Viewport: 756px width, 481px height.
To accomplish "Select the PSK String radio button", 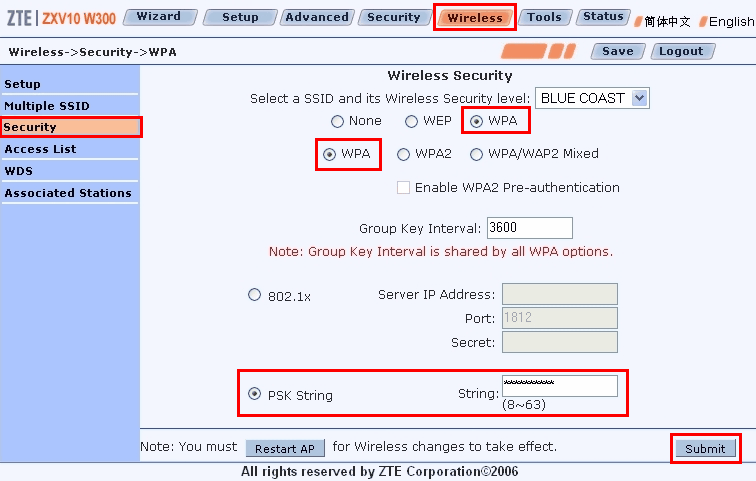I will click(x=254, y=394).
